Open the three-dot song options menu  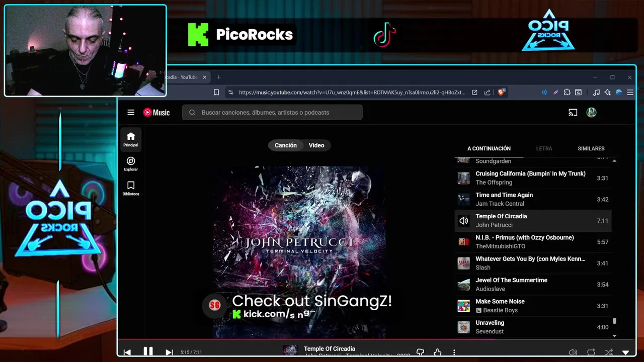[x=454, y=352]
